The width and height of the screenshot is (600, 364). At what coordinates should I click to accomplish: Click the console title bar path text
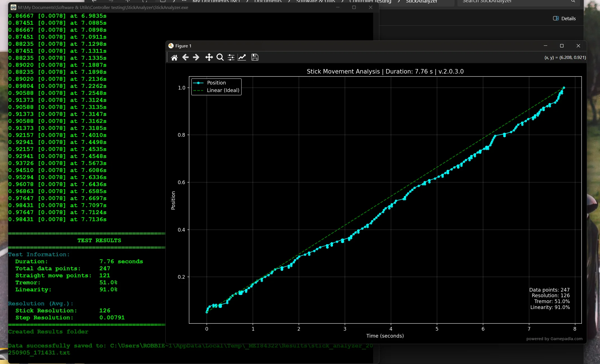pyautogui.click(x=103, y=8)
